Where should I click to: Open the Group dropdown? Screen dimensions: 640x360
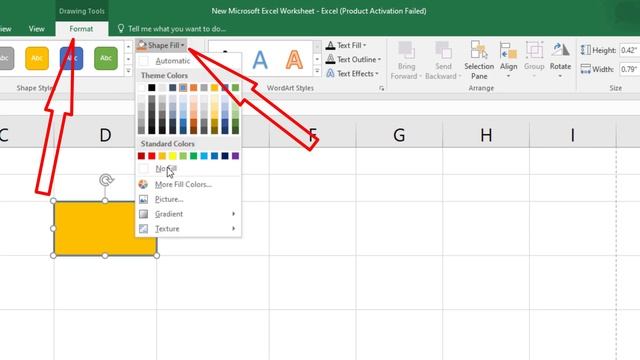[534, 60]
